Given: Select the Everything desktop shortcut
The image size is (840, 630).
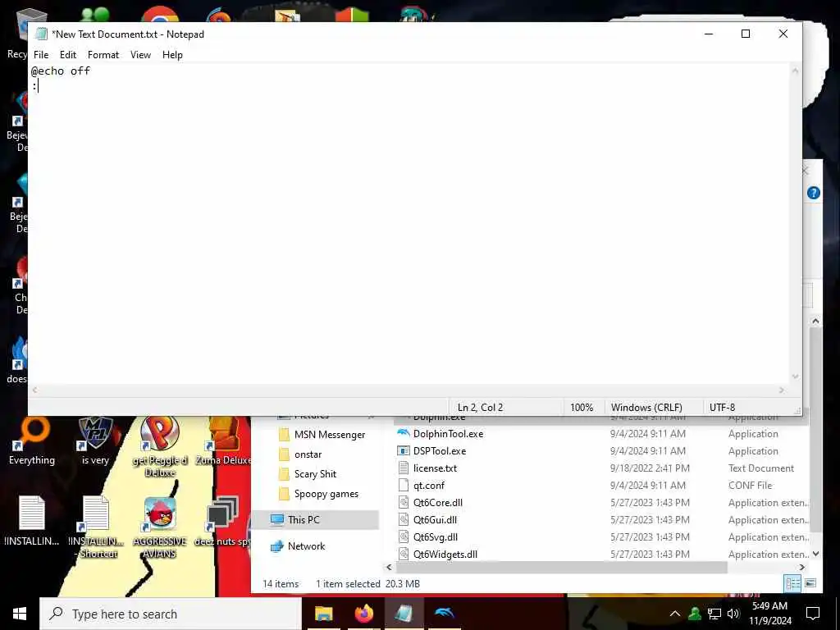Looking at the screenshot, I should [x=32, y=441].
